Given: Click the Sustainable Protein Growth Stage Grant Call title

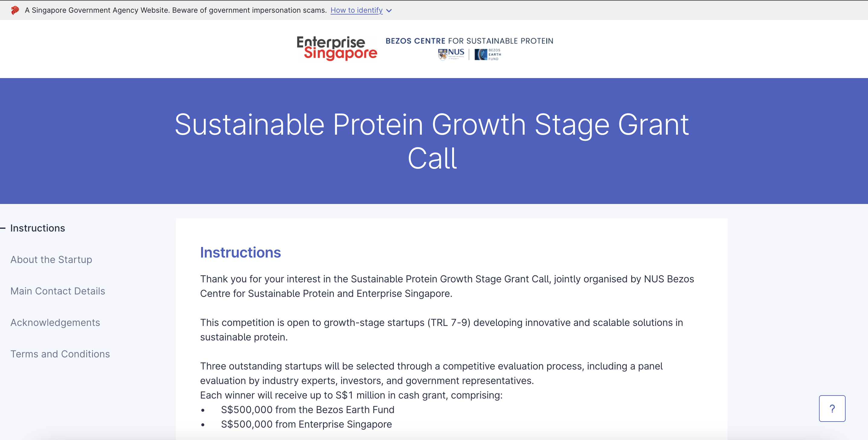Looking at the screenshot, I should (x=432, y=141).
